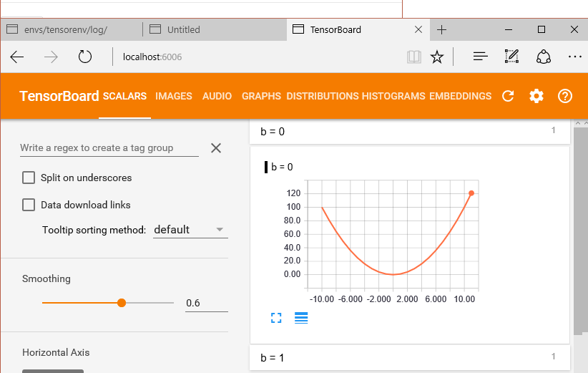This screenshot has width=588, height=373.
Task: Open TensorBoard settings gear
Action: pyautogui.click(x=536, y=96)
